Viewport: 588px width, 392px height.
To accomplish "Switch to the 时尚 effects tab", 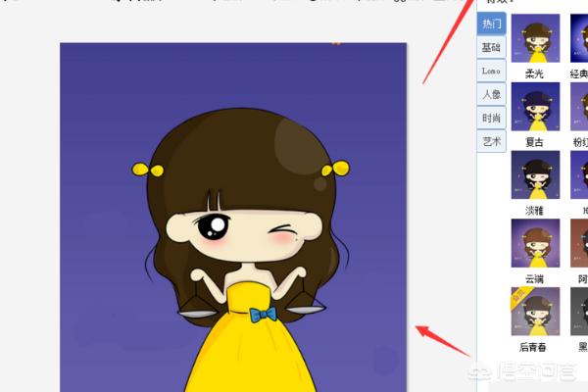I will [x=492, y=118].
